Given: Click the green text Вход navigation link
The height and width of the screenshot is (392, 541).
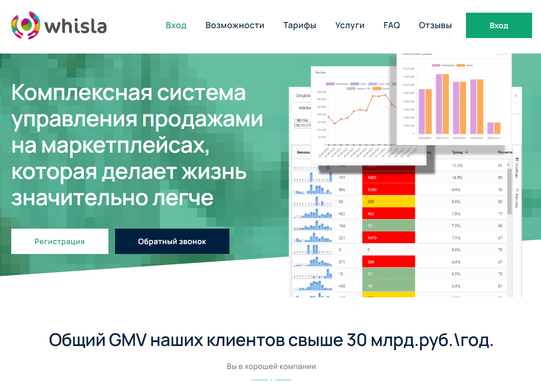Looking at the screenshot, I should coord(176,25).
